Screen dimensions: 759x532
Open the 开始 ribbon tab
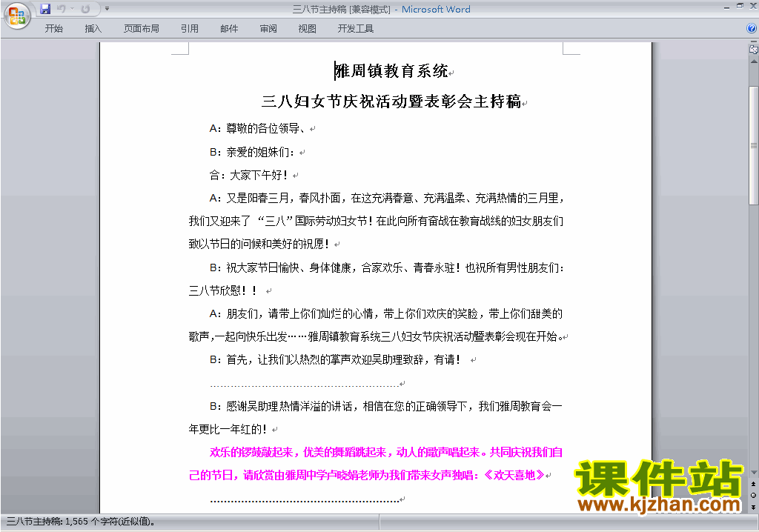click(x=53, y=29)
